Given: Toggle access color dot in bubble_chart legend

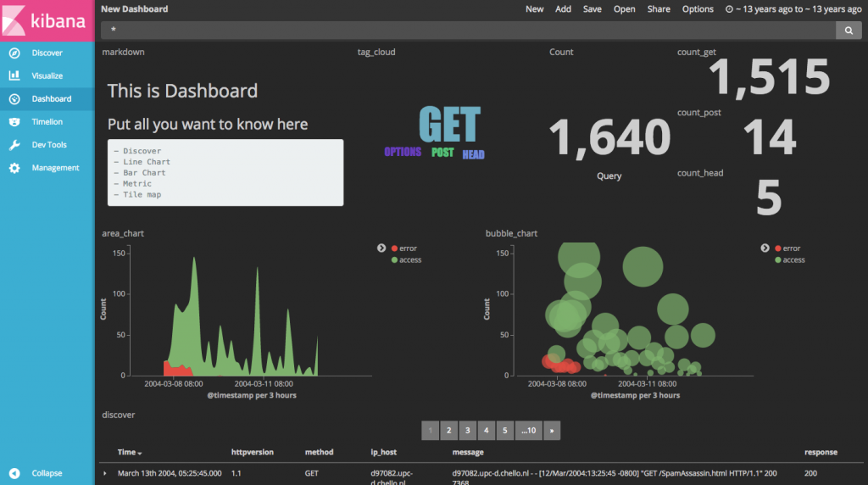Looking at the screenshot, I should click(778, 259).
